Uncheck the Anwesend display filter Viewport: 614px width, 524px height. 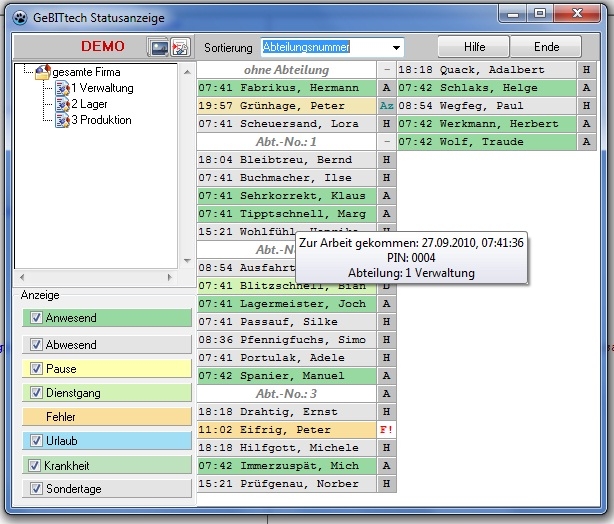click(x=37, y=318)
